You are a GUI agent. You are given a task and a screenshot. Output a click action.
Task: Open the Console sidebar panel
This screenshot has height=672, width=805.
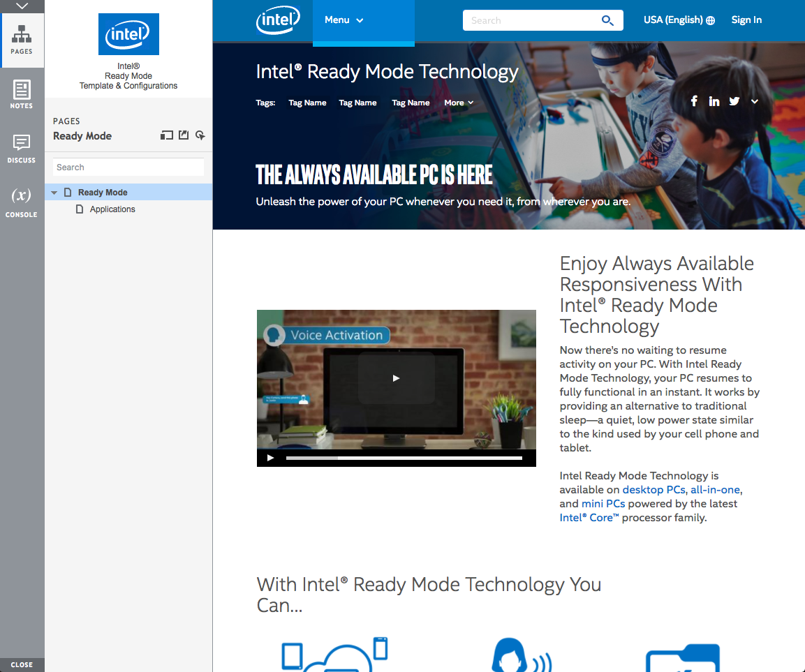[x=22, y=203]
